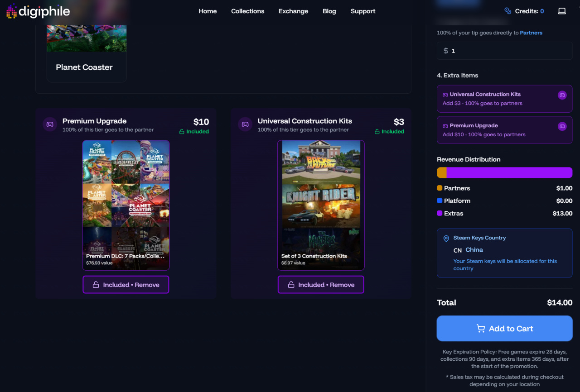
Task: Click the orange Partners color swatch
Action: click(x=440, y=188)
